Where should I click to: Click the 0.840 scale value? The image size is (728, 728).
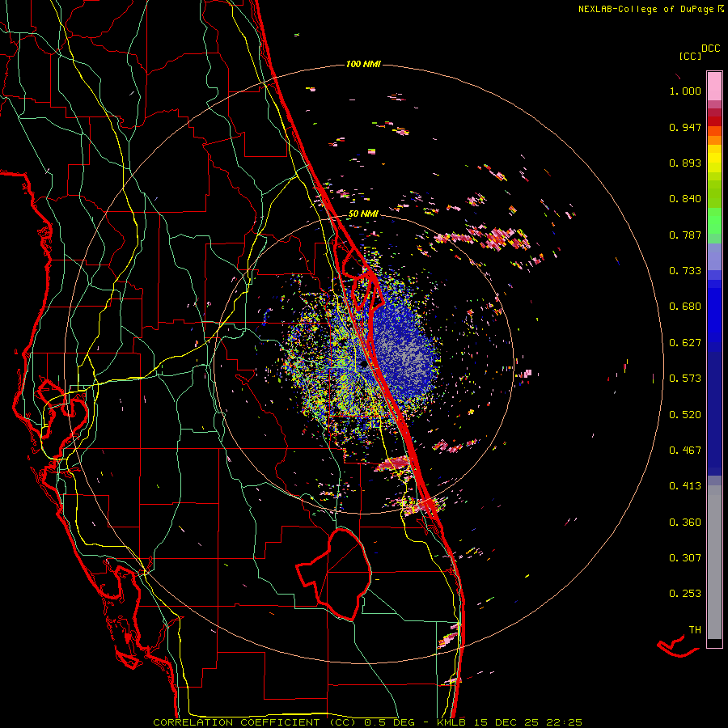(685, 199)
